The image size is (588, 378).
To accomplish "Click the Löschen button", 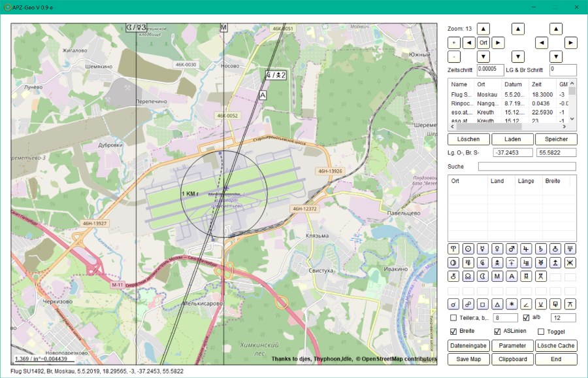I will click(468, 139).
